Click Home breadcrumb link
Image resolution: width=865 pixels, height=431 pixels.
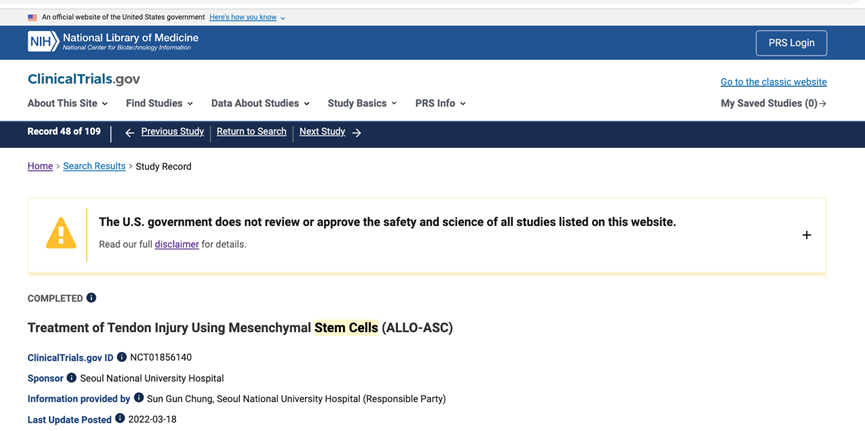[40, 166]
